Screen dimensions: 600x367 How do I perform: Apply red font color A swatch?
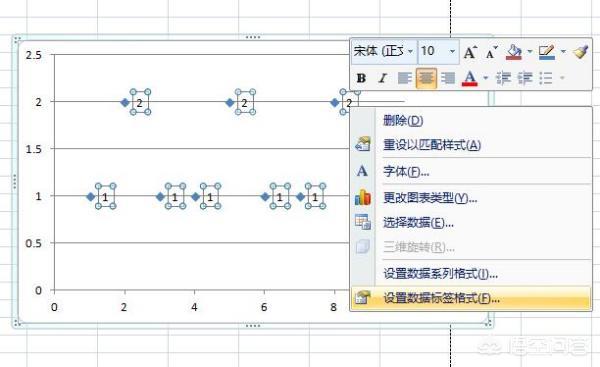(x=470, y=78)
